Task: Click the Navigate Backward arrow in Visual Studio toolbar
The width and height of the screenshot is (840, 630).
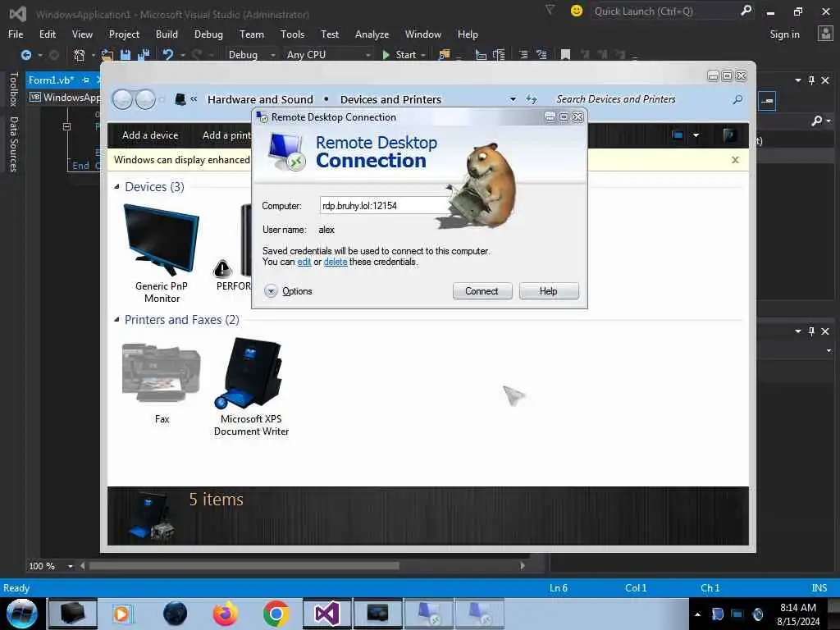Action: 25,55
